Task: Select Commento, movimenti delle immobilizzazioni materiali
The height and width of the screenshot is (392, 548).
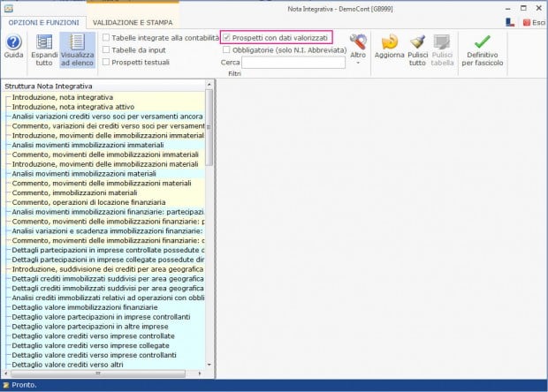Action: [x=102, y=183]
